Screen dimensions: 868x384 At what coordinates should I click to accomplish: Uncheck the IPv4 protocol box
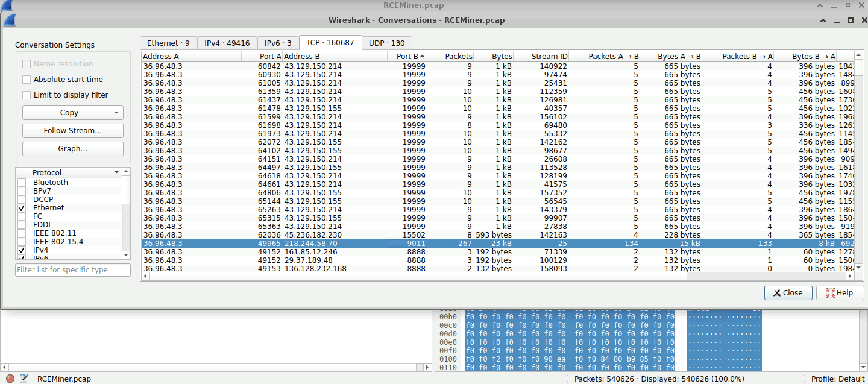(x=22, y=250)
